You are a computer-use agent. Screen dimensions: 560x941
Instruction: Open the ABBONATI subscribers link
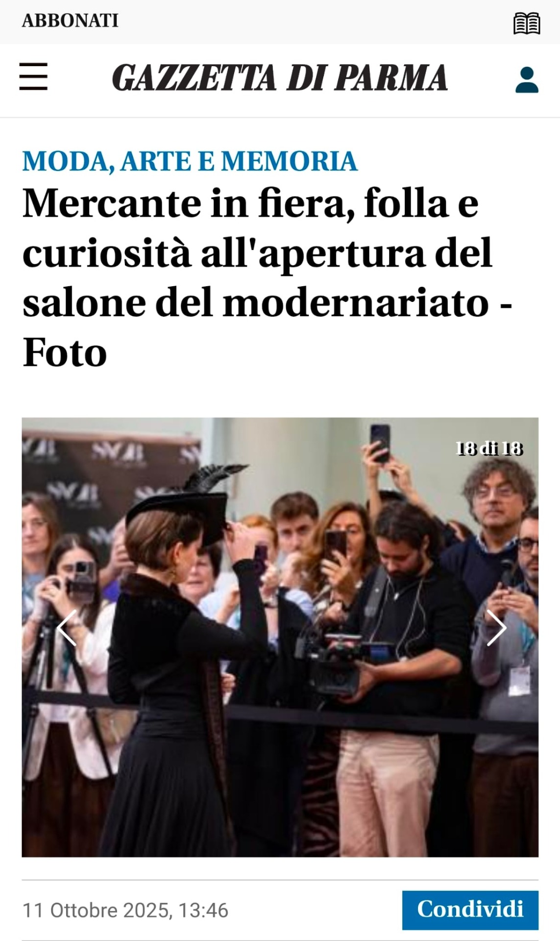pos(70,21)
